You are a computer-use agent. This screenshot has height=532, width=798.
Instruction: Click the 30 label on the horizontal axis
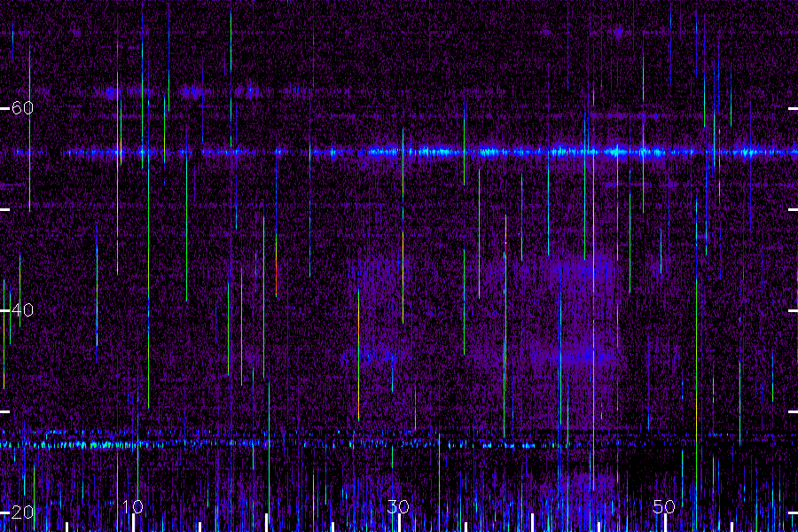pos(398,507)
